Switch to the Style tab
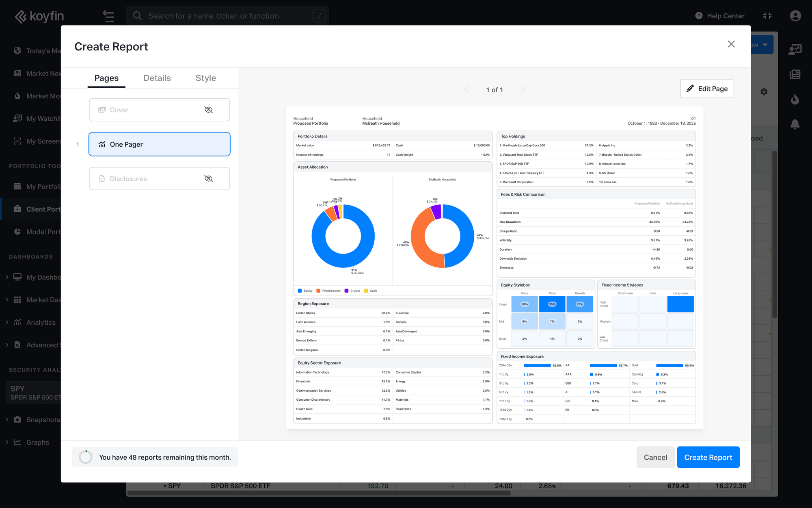The width and height of the screenshot is (812, 508). [x=205, y=78]
